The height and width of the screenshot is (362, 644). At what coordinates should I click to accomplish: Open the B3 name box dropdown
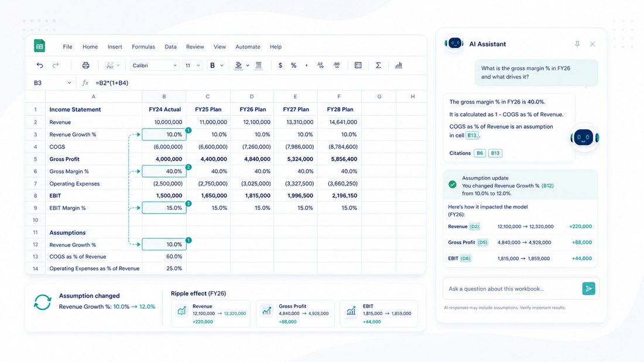(69, 83)
